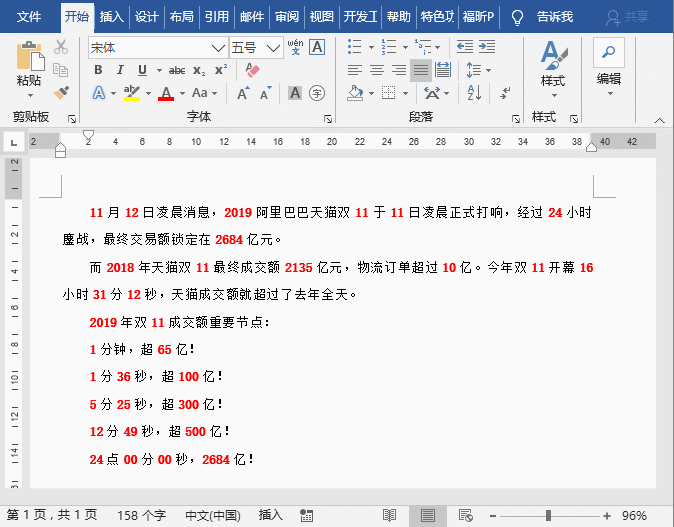Toggle Italic formatting
This screenshot has height=527, width=674.
pyautogui.click(x=120, y=70)
